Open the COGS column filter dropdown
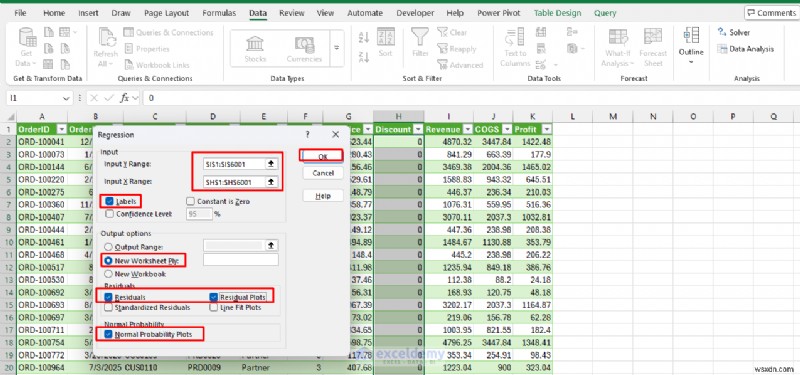Screen dimensions: 800x375 [508, 130]
